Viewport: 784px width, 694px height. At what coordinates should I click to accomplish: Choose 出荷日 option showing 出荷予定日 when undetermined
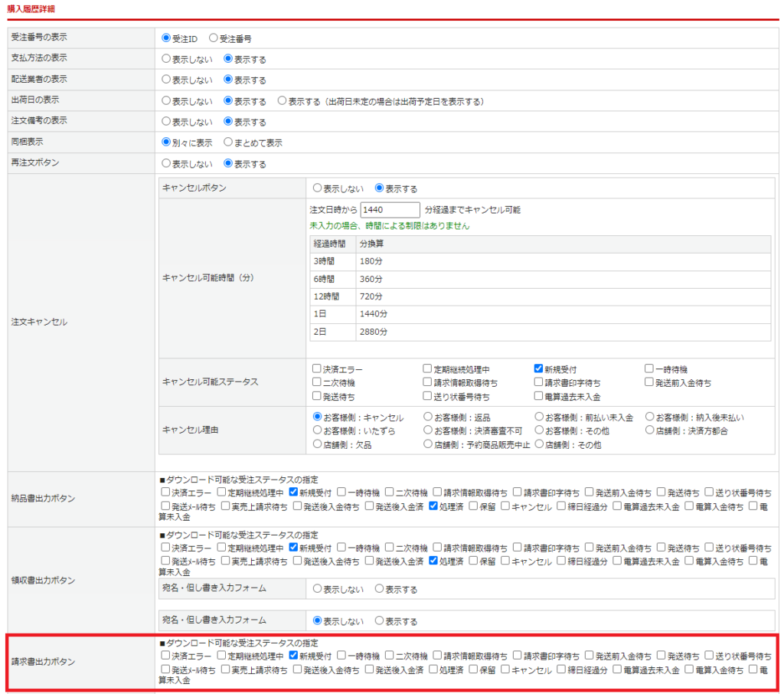click(x=283, y=101)
